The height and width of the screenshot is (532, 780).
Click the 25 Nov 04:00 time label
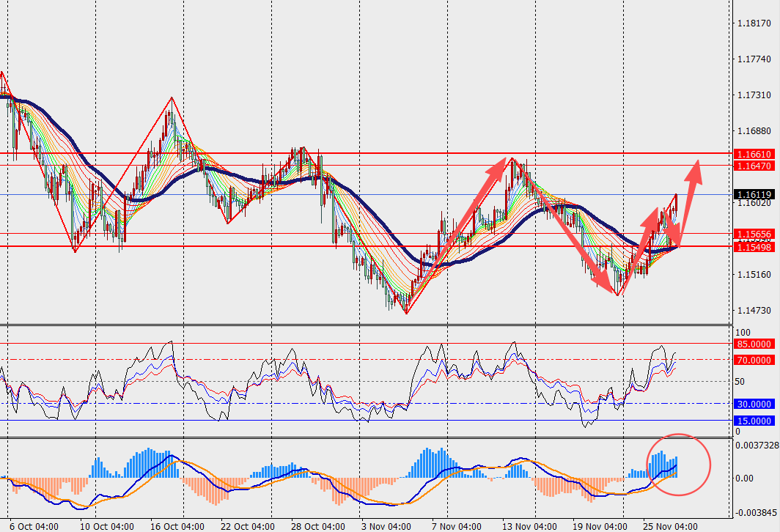point(671,527)
